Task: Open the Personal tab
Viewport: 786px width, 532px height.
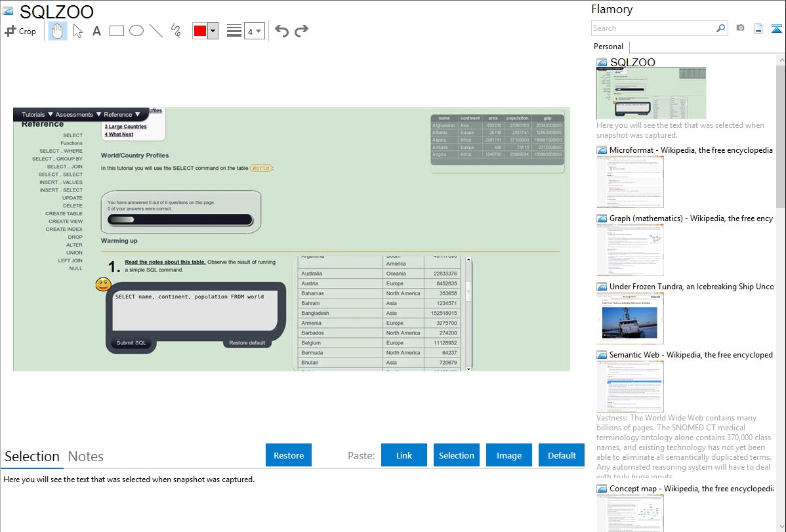Action: tap(608, 47)
